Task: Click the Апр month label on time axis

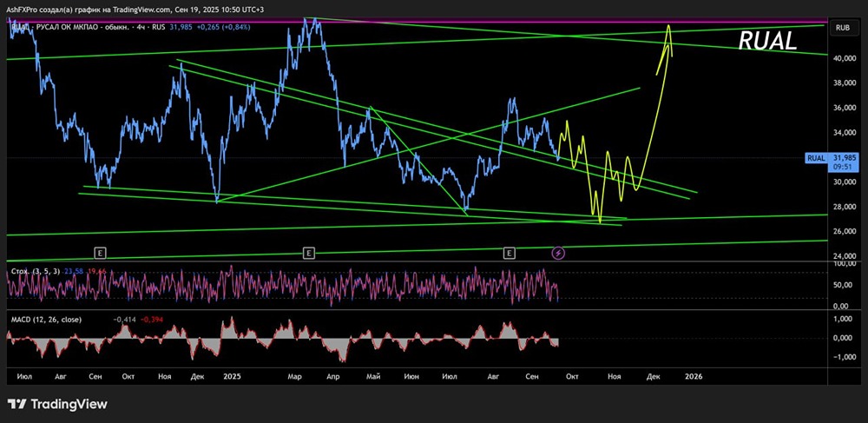Action: (332, 376)
